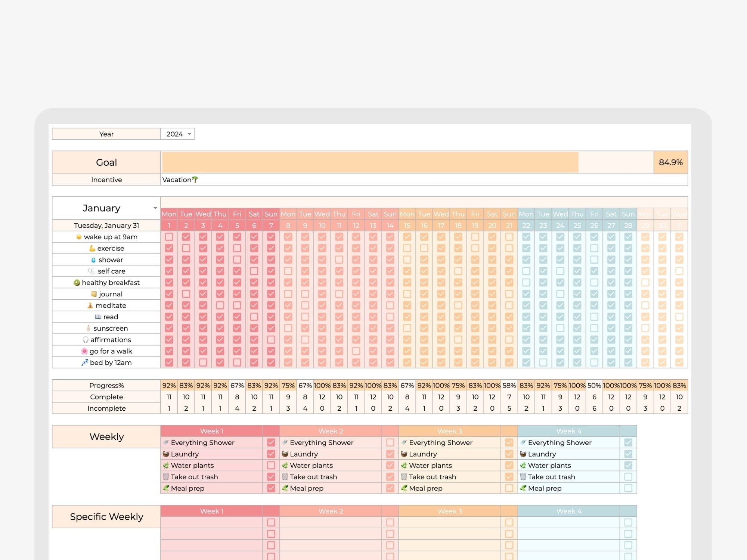Click the palm tree icon after Vacation
Image resolution: width=747 pixels, height=560 pixels.
pos(195,180)
